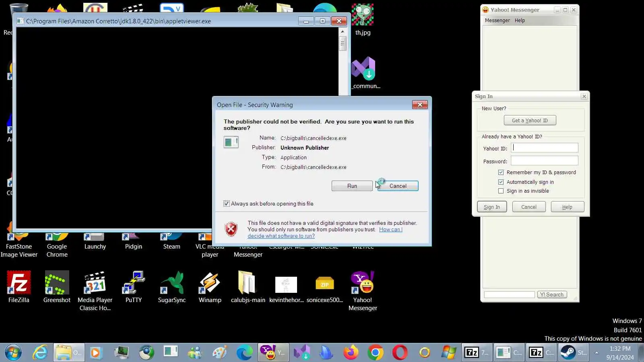The height and width of the screenshot is (362, 644).
Task: Focus the Yahoo Messenger search box
Action: click(x=509, y=294)
